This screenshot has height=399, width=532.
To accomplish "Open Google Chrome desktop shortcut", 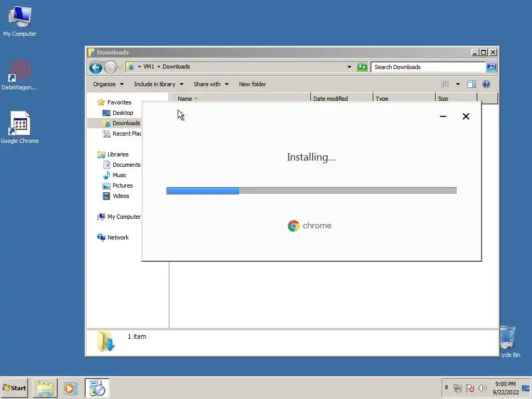I will (20, 127).
